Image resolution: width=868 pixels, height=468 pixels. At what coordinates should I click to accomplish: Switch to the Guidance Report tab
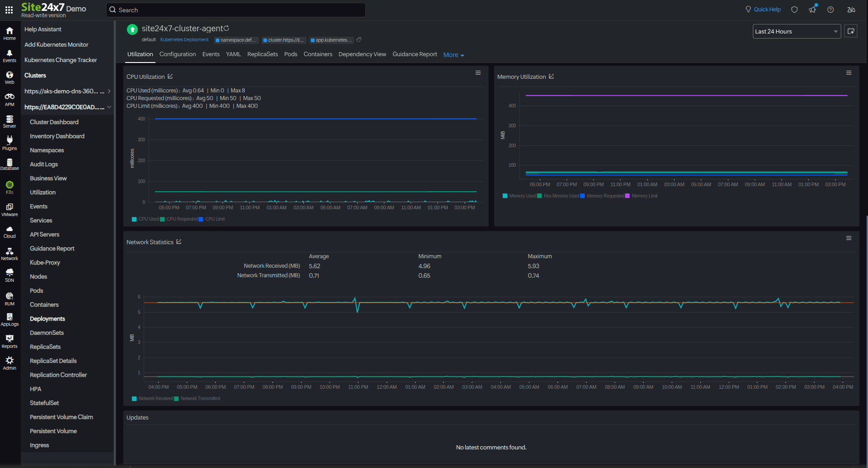415,54
